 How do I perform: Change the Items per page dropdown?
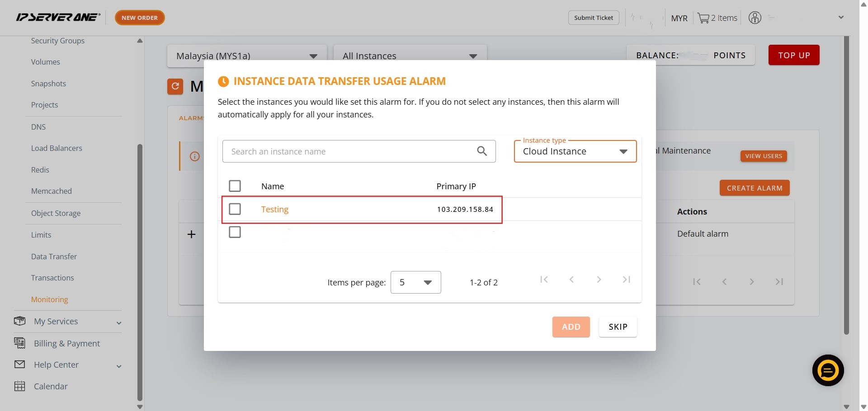[x=415, y=282]
